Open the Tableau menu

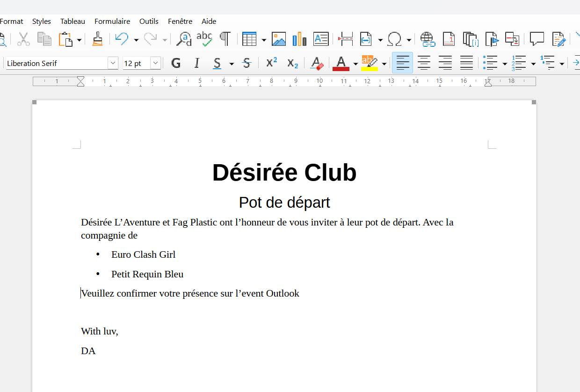[72, 21]
